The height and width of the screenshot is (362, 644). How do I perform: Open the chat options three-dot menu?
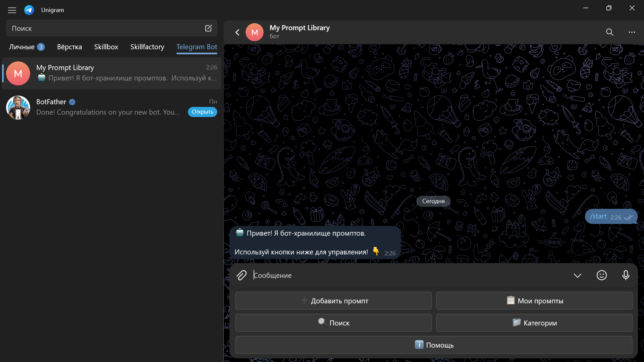[x=632, y=32]
